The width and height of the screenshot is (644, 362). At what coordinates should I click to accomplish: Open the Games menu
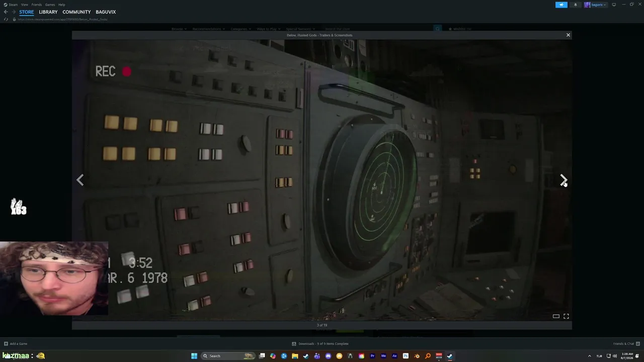tap(50, 5)
